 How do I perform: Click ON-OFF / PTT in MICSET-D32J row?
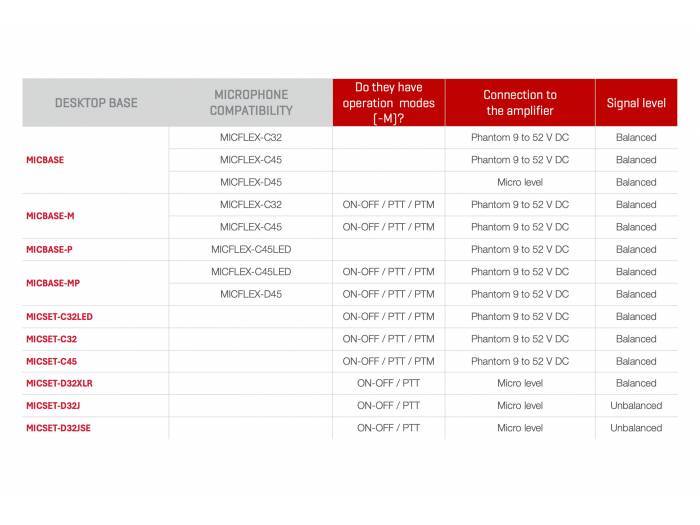pyautogui.click(x=388, y=406)
